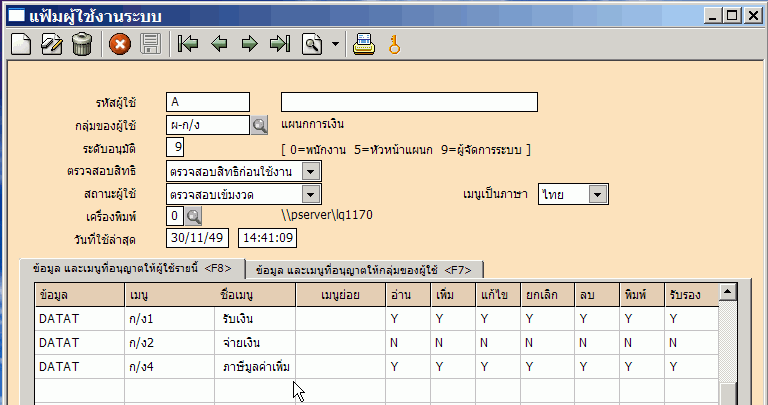Click the ลบ column header
This screenshot has width=768, height=405.
tap(597, 295)
